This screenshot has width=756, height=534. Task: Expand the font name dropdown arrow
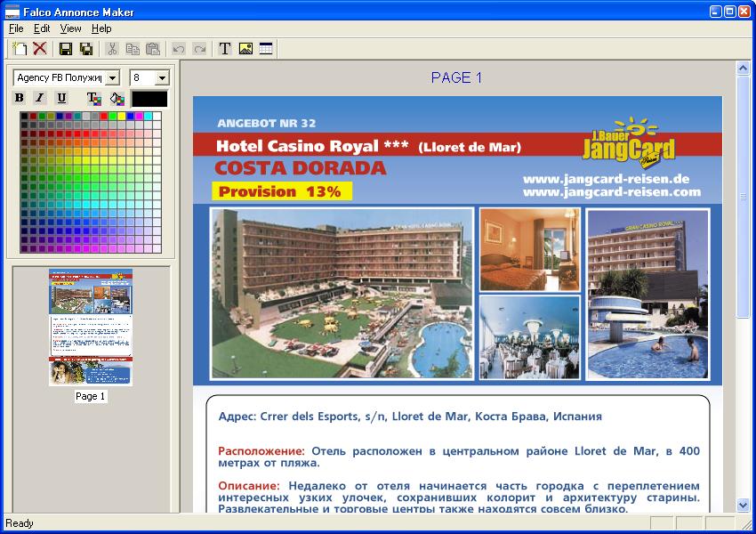click(x=112, y=77)
